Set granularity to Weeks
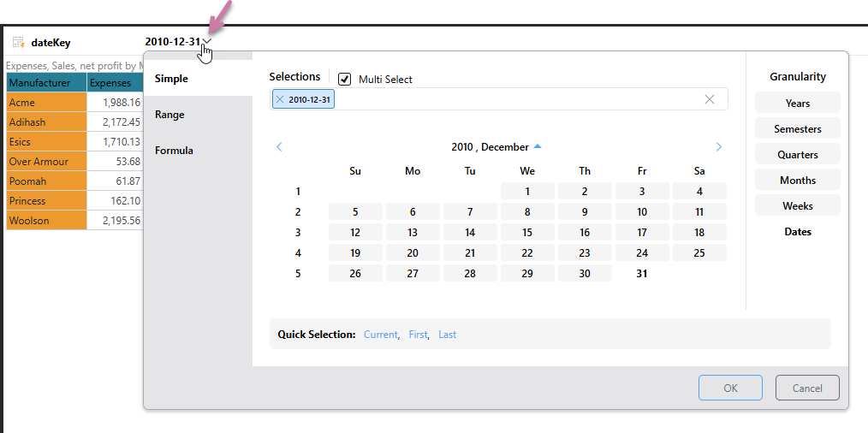868x433 pixels. tap(797, 206)
